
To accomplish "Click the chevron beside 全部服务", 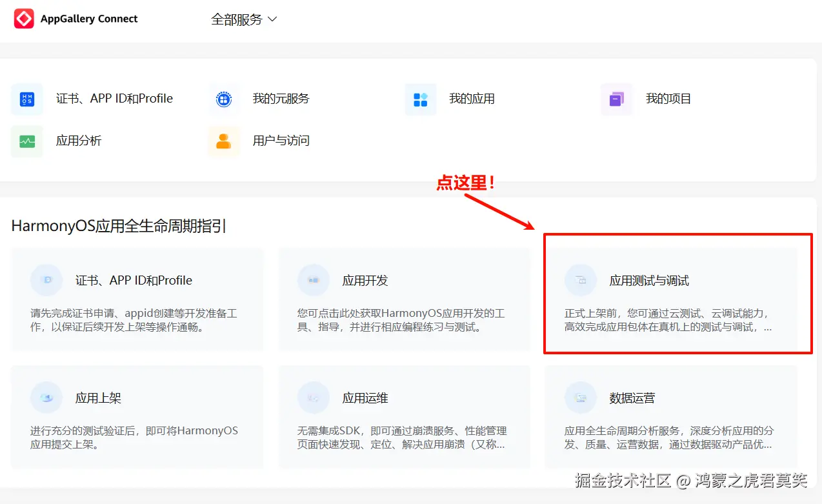I will pyautogui.click(x=272, y=19).
